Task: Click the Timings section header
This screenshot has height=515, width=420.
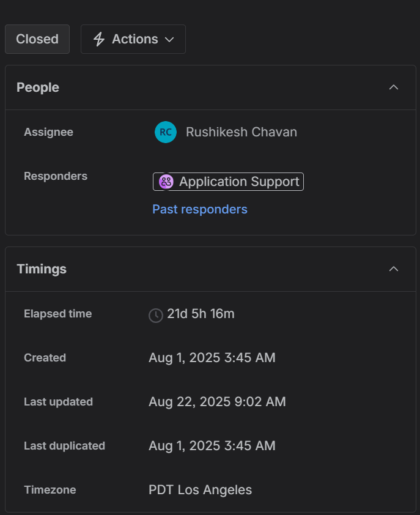Action: coord(42,269)
